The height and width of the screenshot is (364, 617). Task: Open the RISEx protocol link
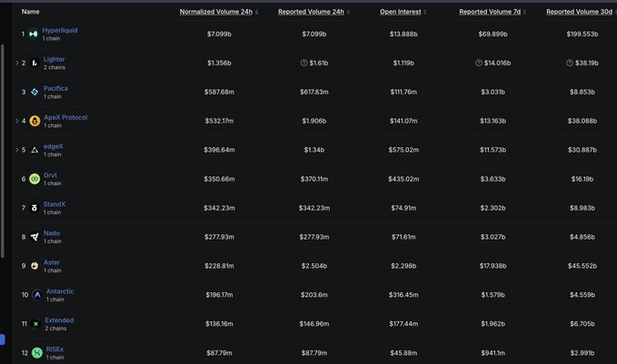[55, 349]
